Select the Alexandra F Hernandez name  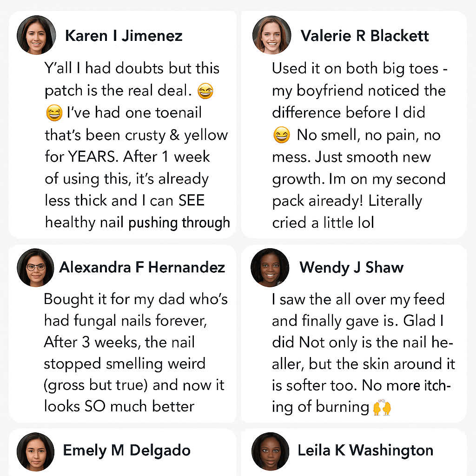(x=142, y=267)
